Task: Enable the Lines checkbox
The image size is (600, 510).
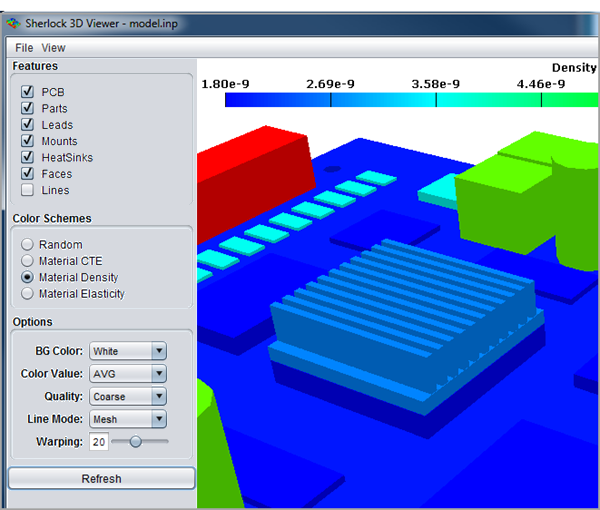Action: point(28,190)
